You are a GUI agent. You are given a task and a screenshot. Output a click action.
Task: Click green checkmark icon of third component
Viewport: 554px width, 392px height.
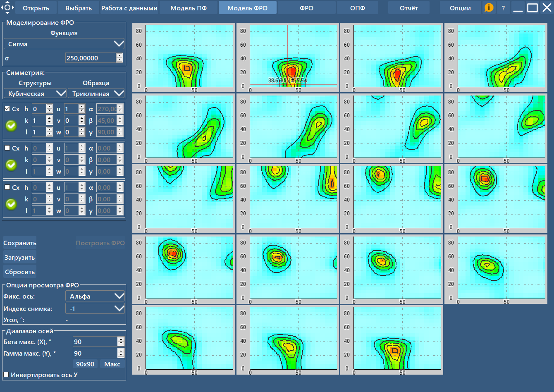(x=12, y=204)
